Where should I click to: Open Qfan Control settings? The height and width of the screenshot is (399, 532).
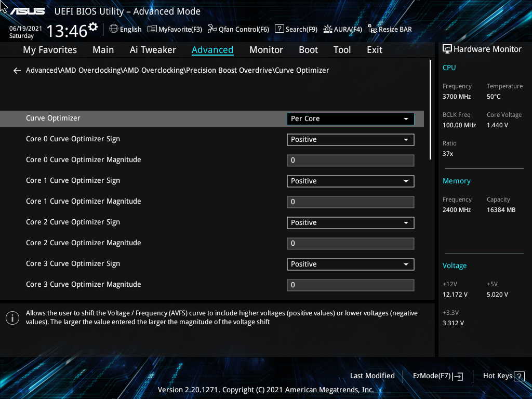coord(238,29)
